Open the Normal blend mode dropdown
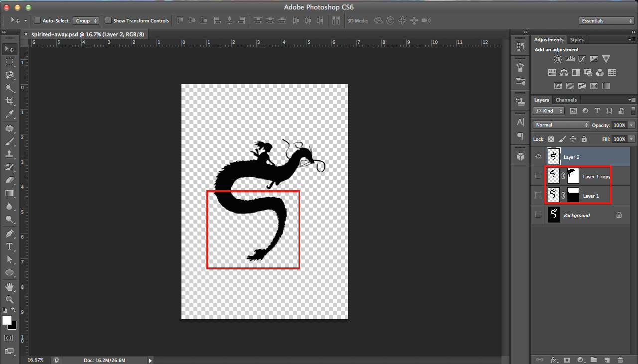638x364 pixels. click(561, 125)
